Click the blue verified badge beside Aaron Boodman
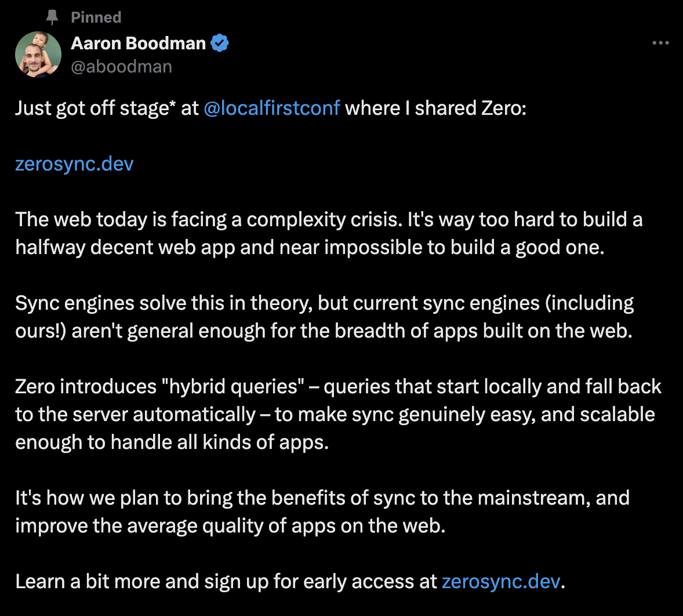 [x=220, y=43]
